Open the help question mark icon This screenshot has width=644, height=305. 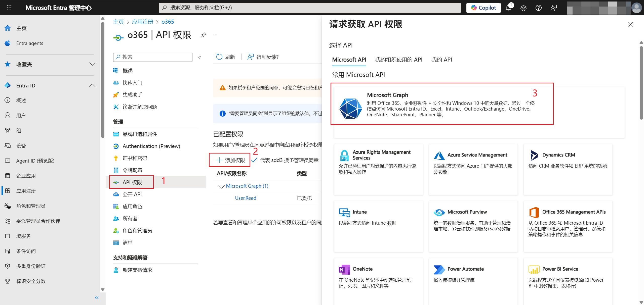pos(539,8)
